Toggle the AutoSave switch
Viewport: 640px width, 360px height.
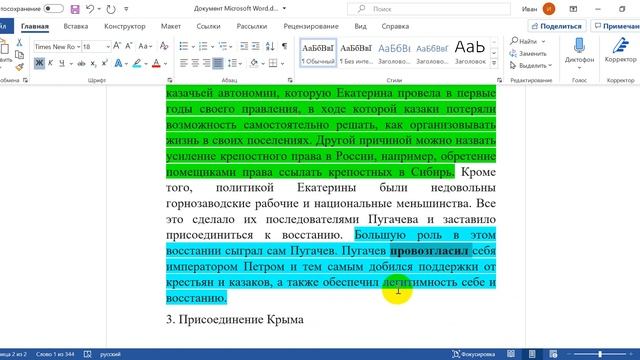click(53, 9)
